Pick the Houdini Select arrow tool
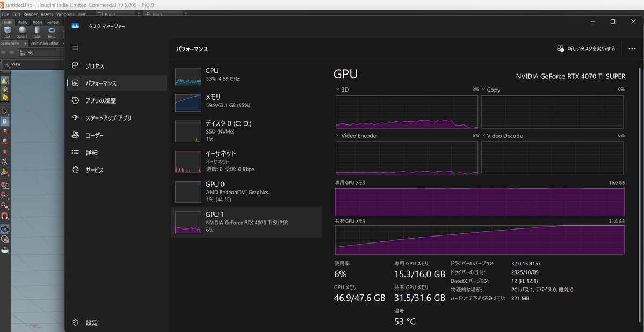Viewport: 644px width, 332px height. click(4, 111)
